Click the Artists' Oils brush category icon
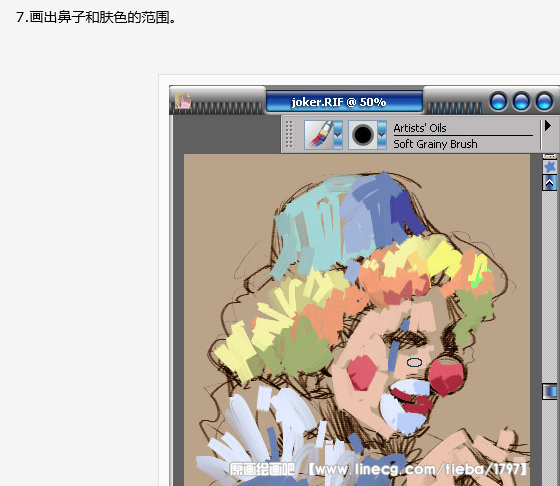Viewport: 560px width, 486px height. tap(319, 135)
